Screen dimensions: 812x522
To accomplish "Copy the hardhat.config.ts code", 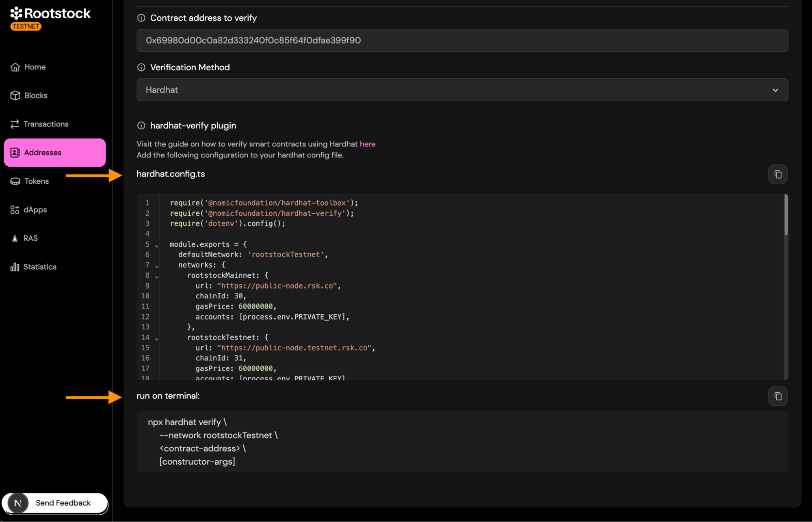I will point(777,174).
